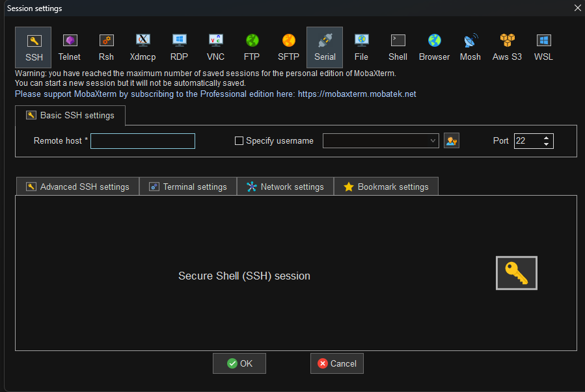Select the SSH session type icon
This screenshot has height=392, width=585.
33,47
